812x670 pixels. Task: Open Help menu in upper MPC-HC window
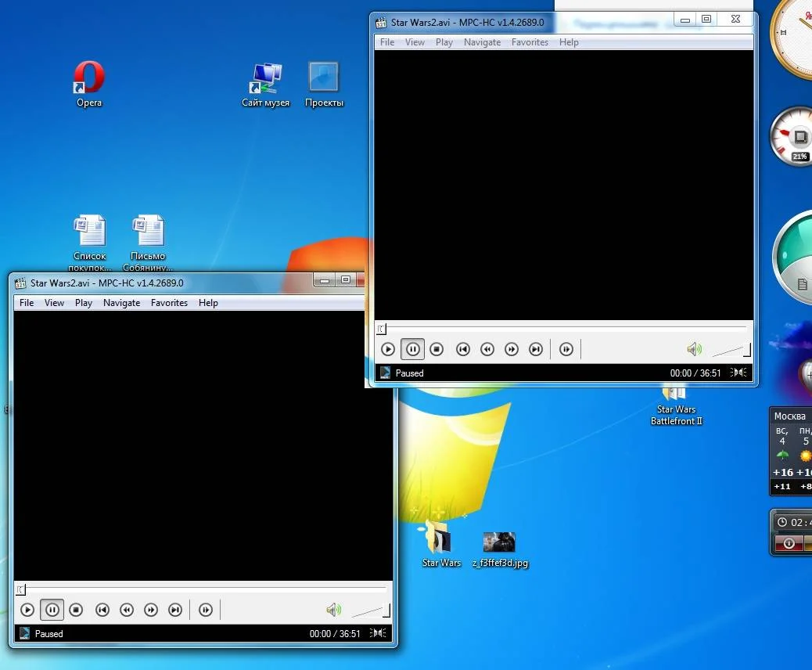pyautogui.click(x=569, y=42)
